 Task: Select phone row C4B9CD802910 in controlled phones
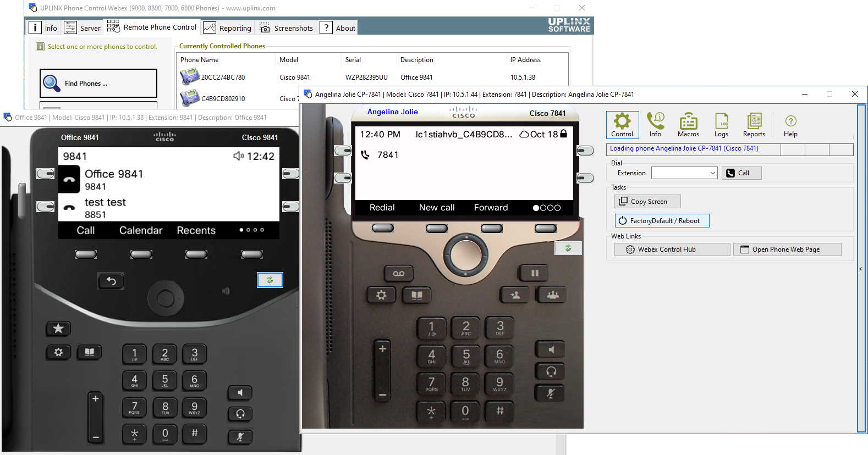[239, 99]
